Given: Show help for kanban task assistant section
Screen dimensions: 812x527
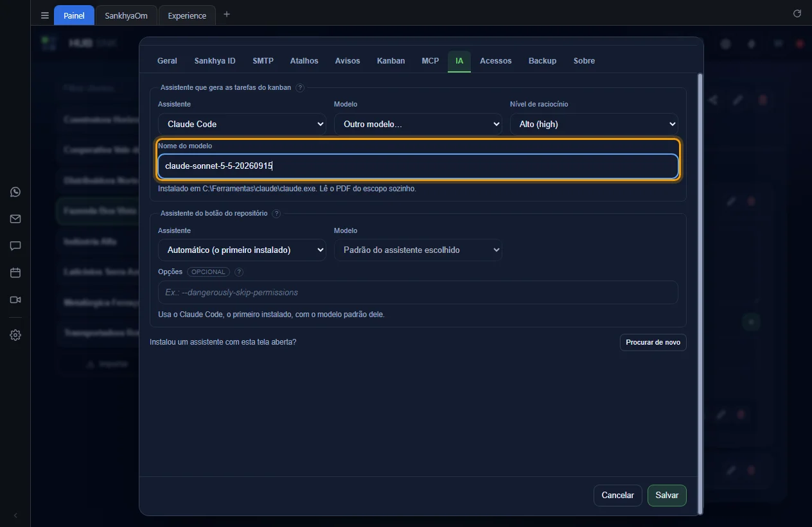Looking at the screenshot, I should tap(300, 87).
